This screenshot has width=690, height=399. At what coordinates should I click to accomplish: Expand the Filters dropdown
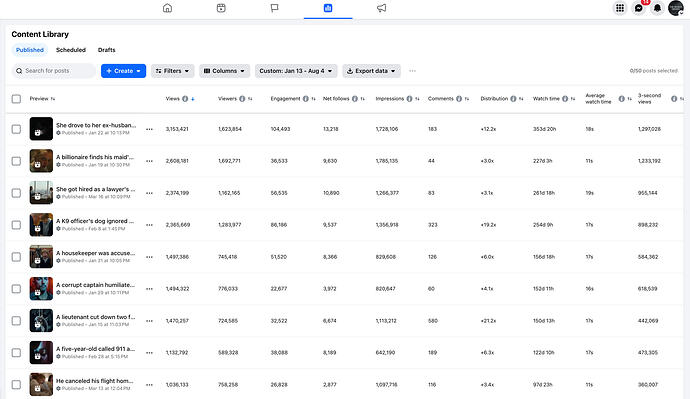click(172, 71)
